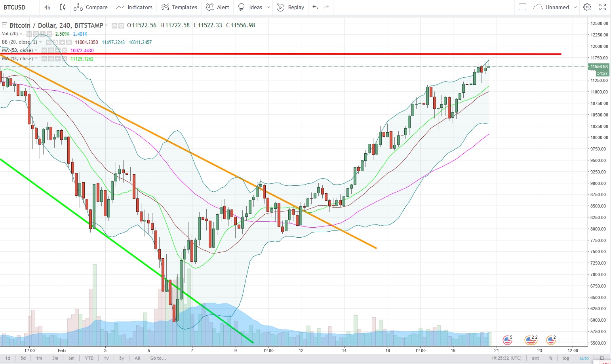Expand the Unnamed layout dropdown arrow

pyautogui.click(x=575, y=7)
